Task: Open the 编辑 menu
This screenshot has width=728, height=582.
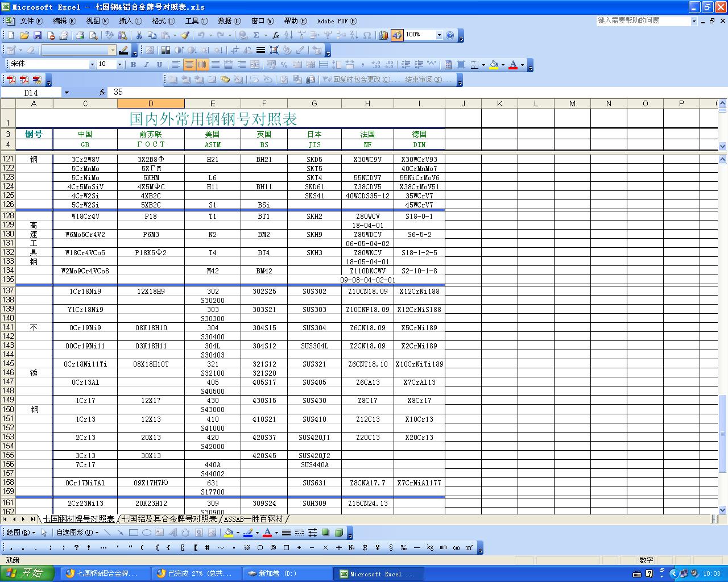Action: [x=64, y=21]
